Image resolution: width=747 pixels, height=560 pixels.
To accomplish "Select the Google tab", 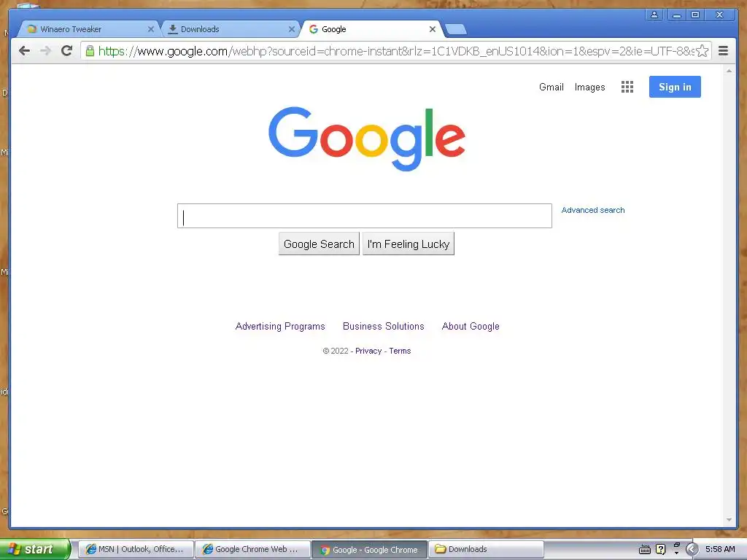I will coord(371,29).
